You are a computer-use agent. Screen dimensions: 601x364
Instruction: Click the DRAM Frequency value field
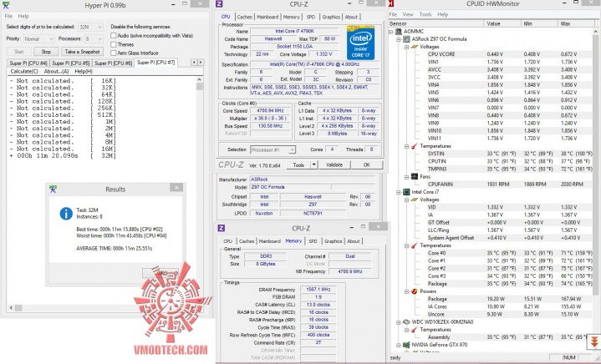pyautogui.click(x=318, y=290)
